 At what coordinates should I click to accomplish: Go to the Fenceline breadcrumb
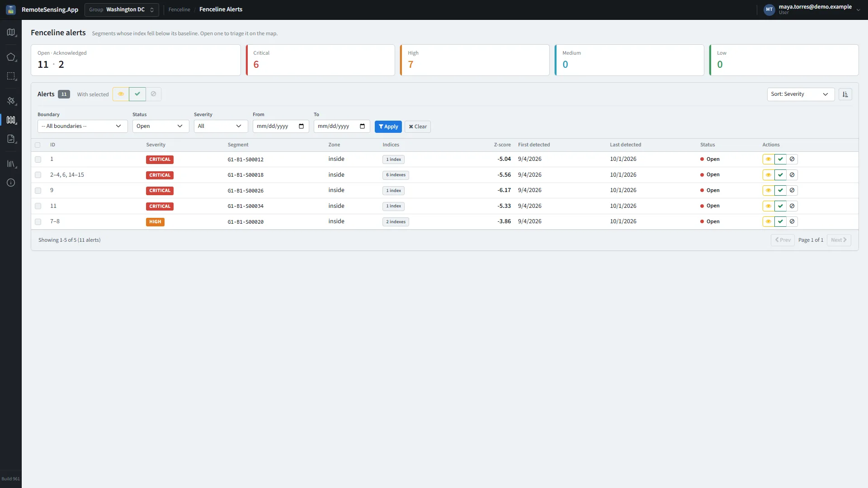[179, 9]
